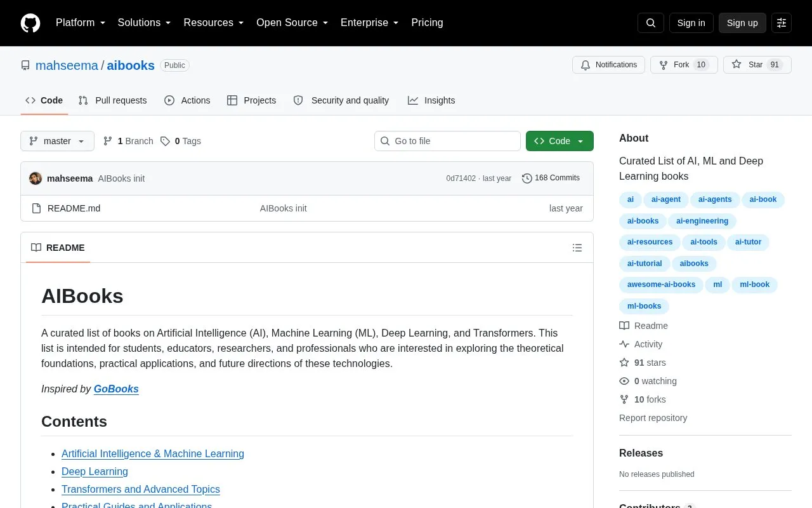The image size is (812, 508).
Task: Open commit hash 0d71402
Action: (x=461, y=178)
